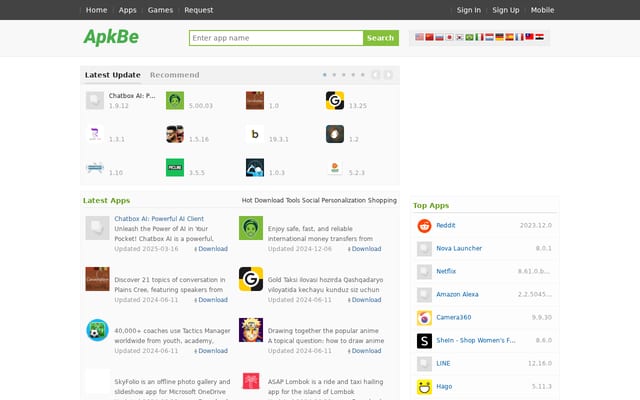The image size is (640, 400).
Task: Open the Hago yellow face icon
Action: coord(424,387)
